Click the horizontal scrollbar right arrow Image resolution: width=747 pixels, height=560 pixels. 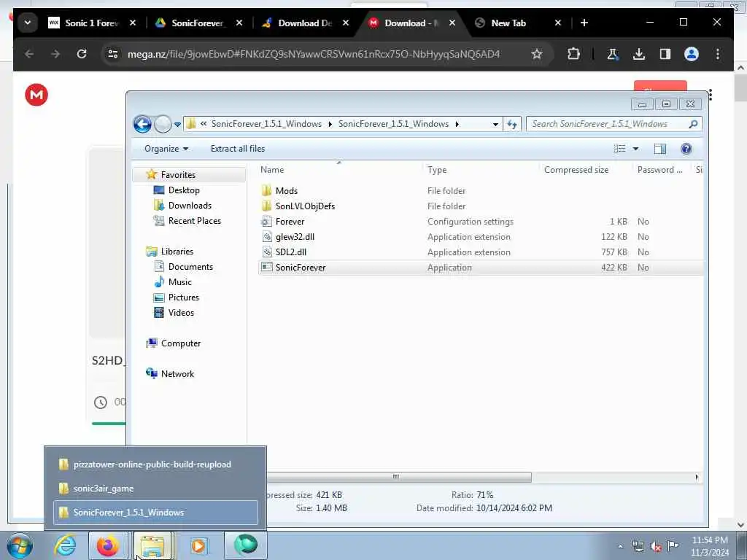point(697,477)
